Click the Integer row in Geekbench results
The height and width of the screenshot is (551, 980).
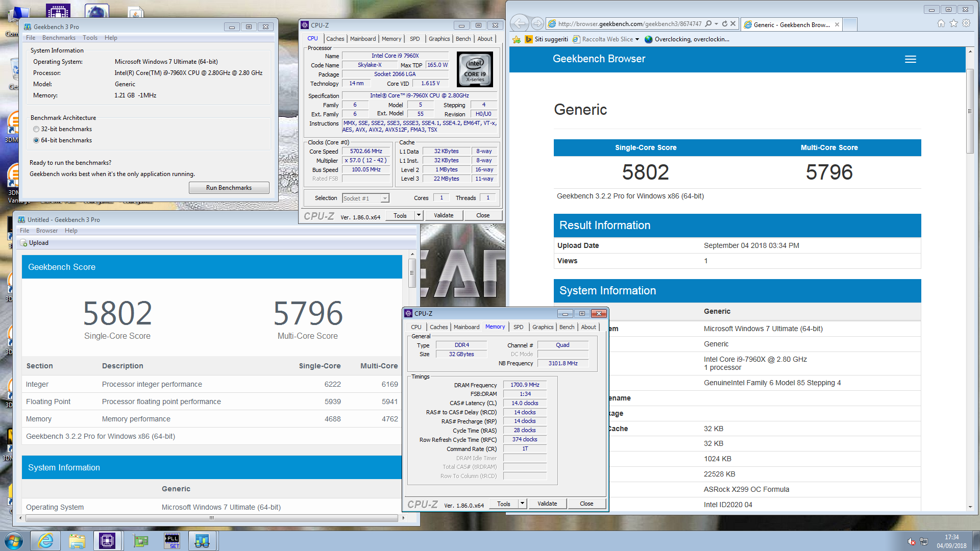click(x=212, y=384)
